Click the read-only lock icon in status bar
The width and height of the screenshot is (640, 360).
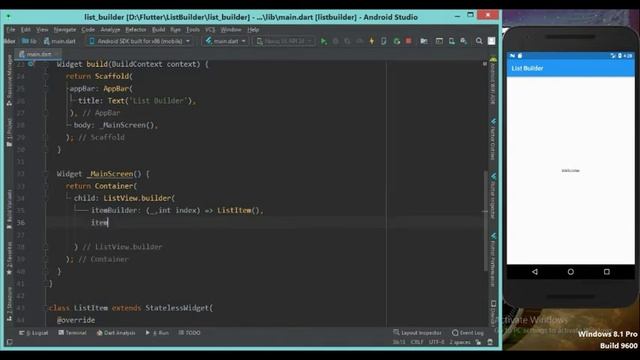[x=478, y=342]
